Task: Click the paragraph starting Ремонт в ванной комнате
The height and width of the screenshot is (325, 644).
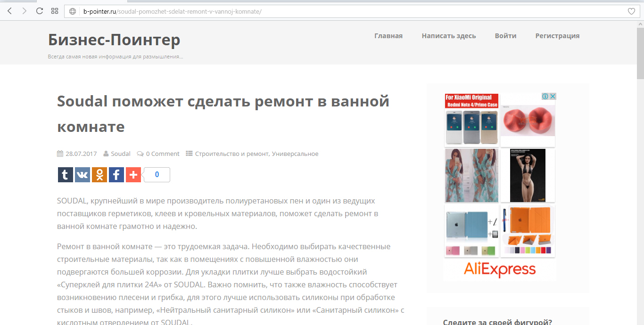Action: tap(231, 284)
